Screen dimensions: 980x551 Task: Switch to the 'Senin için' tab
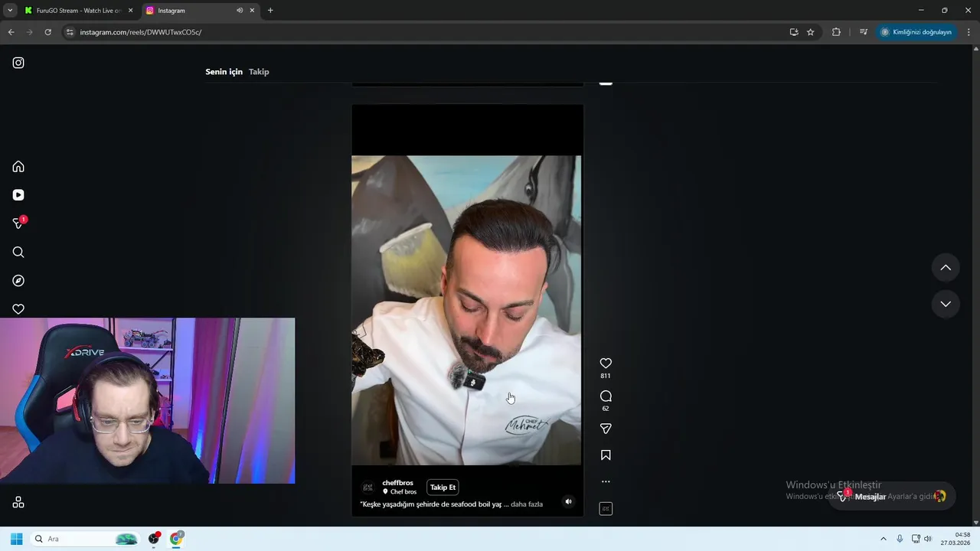[x=224, y=72]
